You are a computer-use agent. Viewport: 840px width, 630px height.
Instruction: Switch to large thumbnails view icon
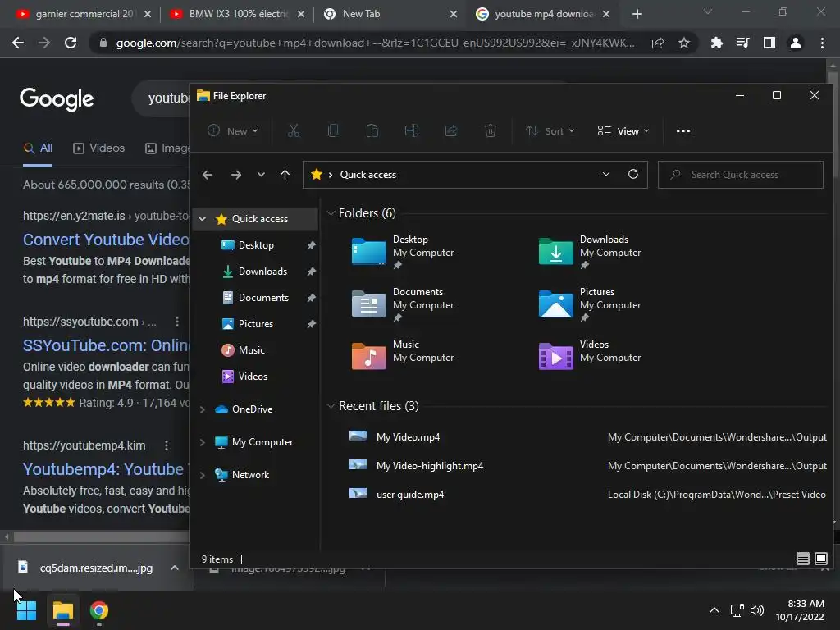(820, 559)
